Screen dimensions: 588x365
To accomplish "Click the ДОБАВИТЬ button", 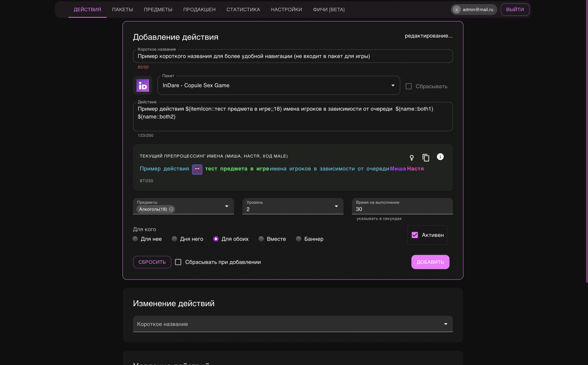I will click(x=430, y=262).
